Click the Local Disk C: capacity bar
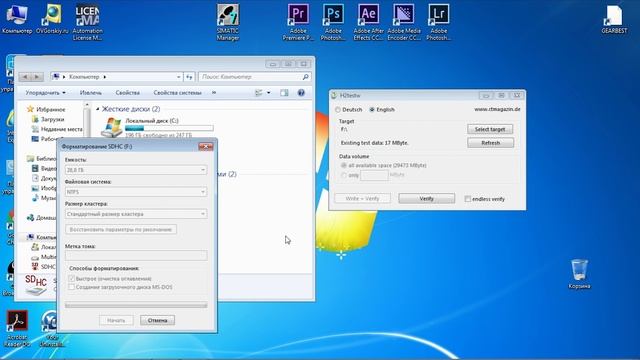This screenshot has width=640, height=360. click(169, 128)
